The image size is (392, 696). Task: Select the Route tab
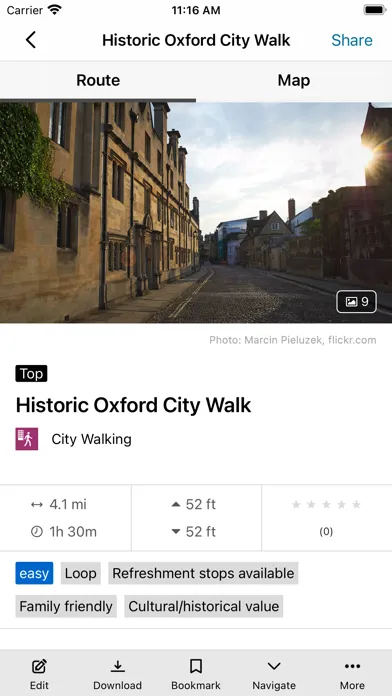(98, 80)
